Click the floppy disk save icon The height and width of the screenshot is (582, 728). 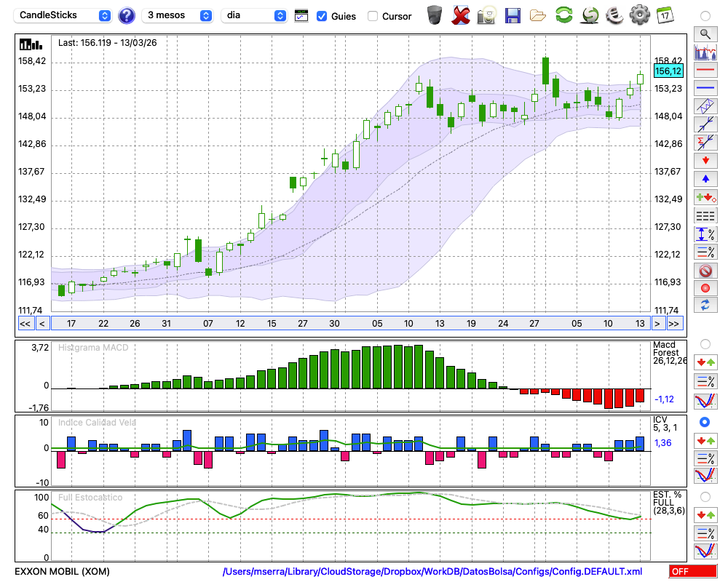pos(513,15)
